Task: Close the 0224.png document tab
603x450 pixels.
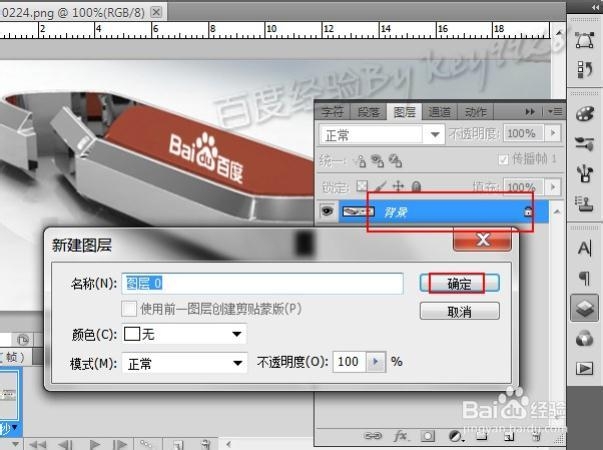Action: click(156, 12)
